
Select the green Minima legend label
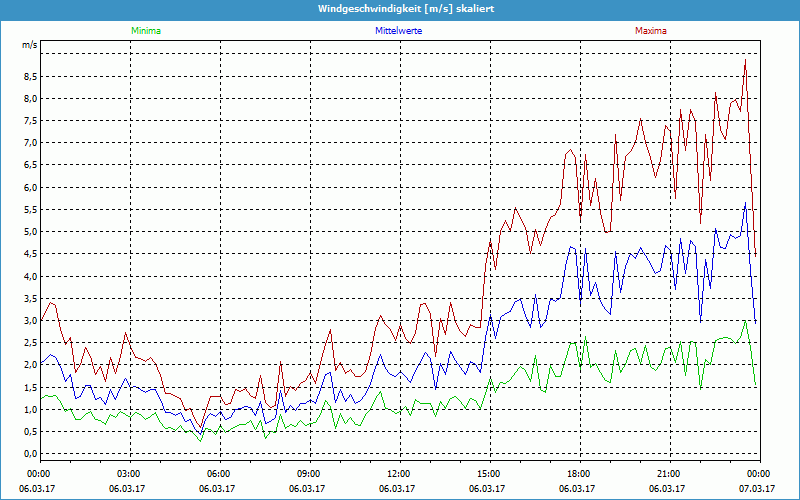pos(145,31)
